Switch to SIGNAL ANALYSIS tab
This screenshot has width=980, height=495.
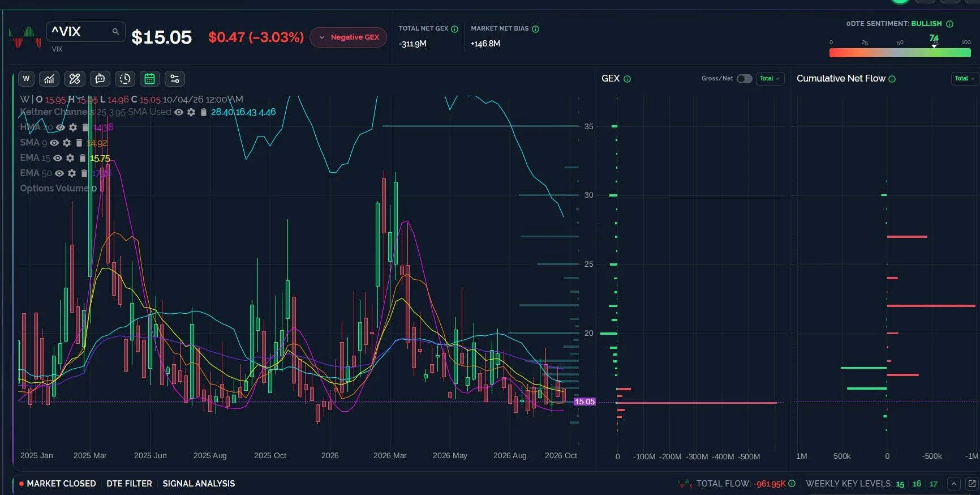[199, 484]
